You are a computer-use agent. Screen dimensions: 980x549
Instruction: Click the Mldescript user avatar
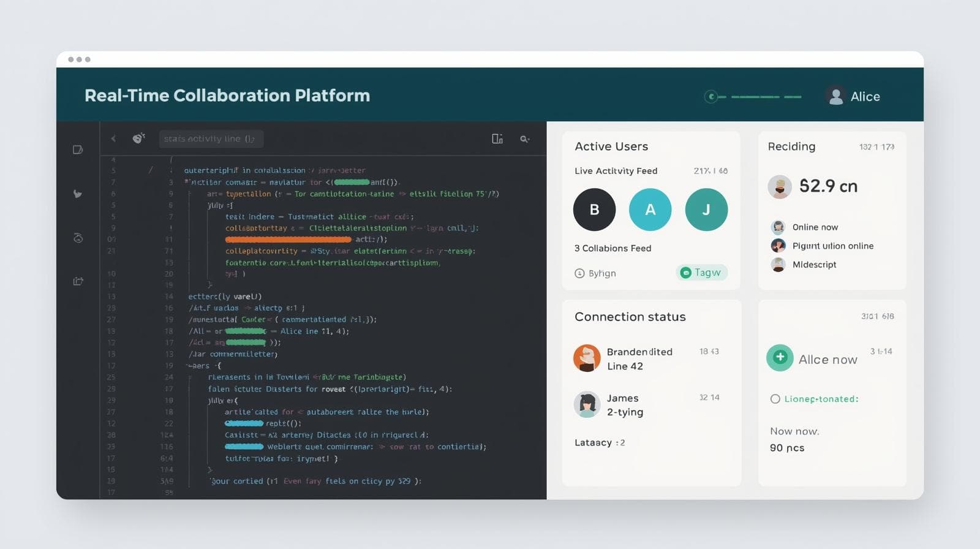point(778,265)
